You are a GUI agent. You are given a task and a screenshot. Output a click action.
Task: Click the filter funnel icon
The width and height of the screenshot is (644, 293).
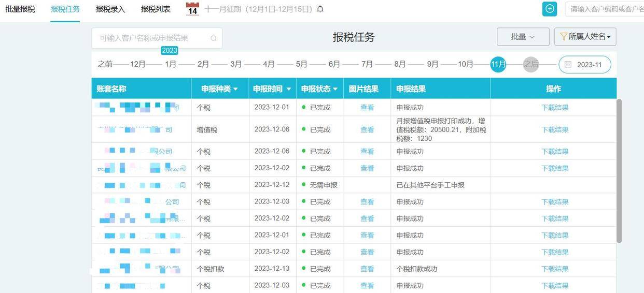coord(564,37)
